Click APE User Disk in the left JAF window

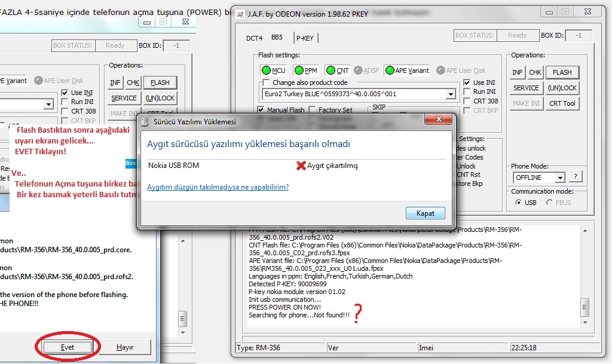(59, 81)
